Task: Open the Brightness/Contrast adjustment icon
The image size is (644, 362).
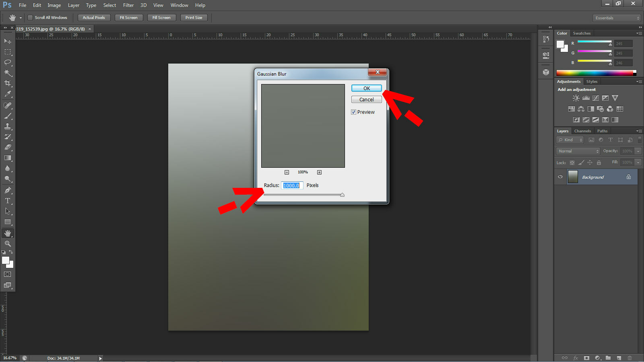Action: point(576,98)
